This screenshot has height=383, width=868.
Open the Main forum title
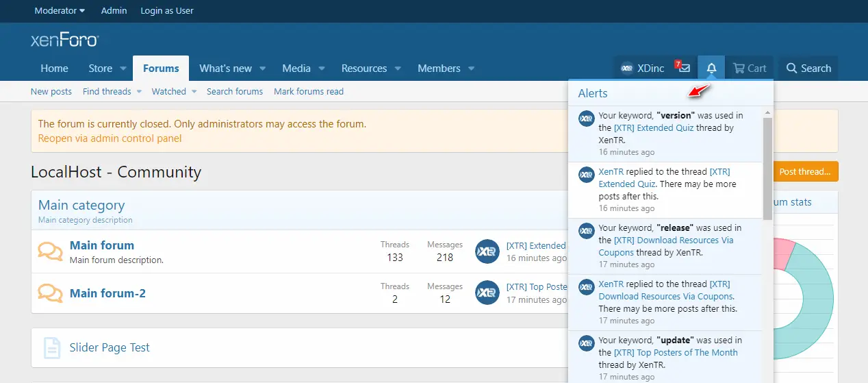tap(102, 245)
